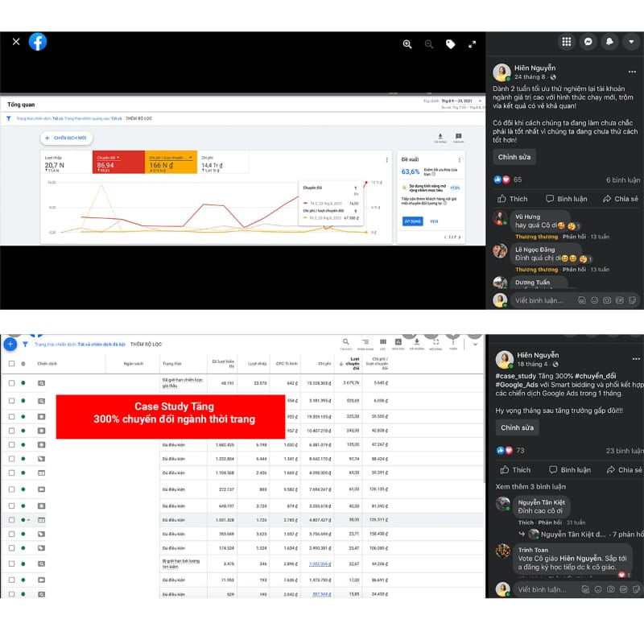Click the ÁP DỤNG button in the recommendation card
The width and height of the screenshot is (644, 644).
pos(412,221)
